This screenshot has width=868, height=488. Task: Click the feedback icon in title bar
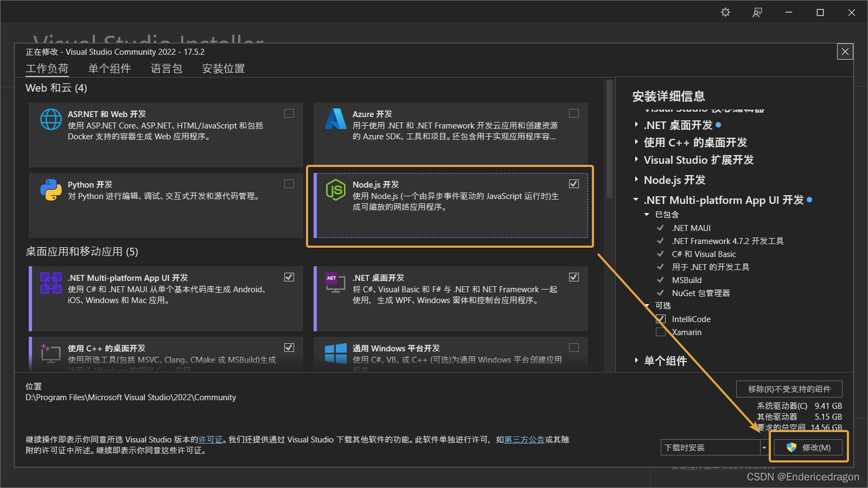tap(757, 12)
